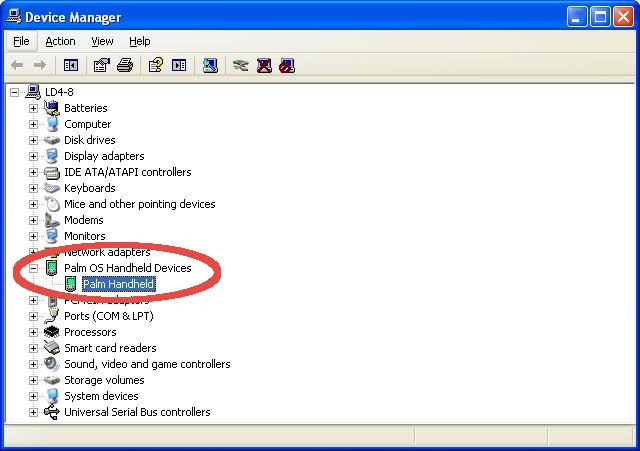Image resolution: width=640 pixels, height=451 pixels.
Task: Click the Modems category icon
Action: point(52,220)
